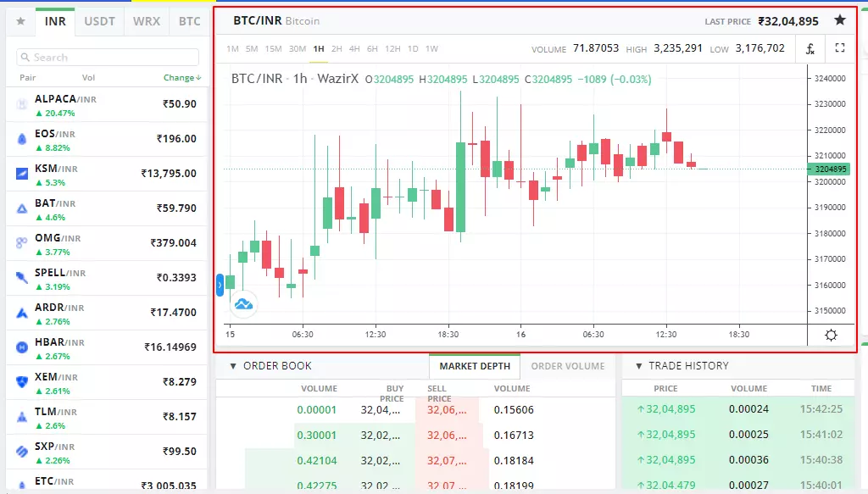Select the SXP/INR pair row
The width and height of the screenshot is (868, 494).
107,452
